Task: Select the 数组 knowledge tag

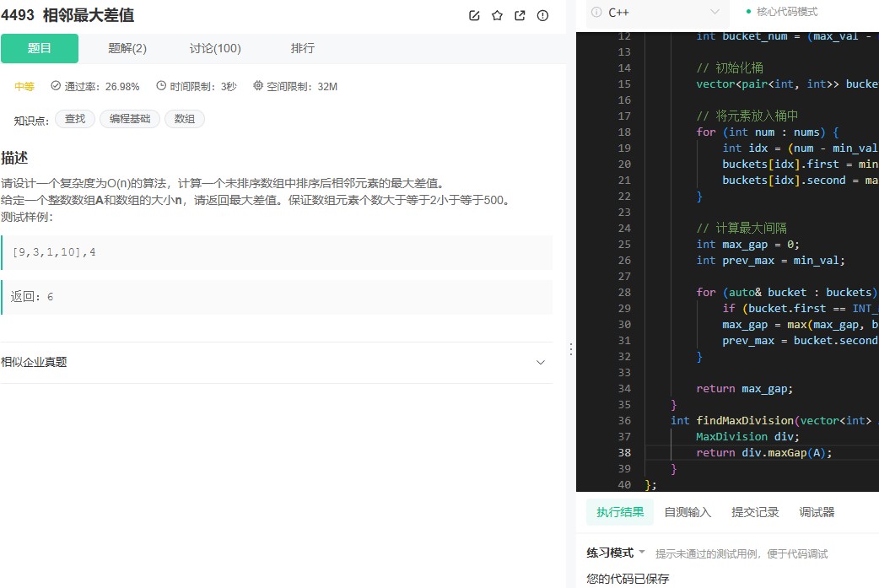Action: pos(185,119)
